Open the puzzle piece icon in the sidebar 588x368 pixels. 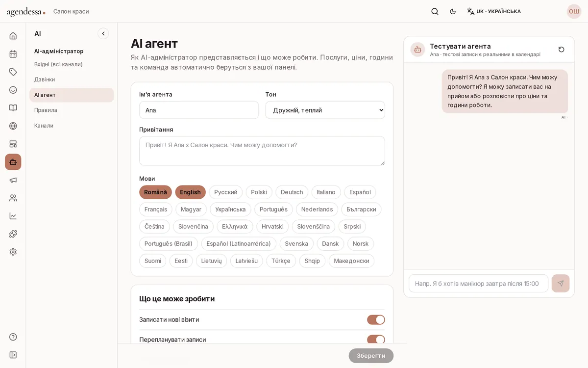13,234
